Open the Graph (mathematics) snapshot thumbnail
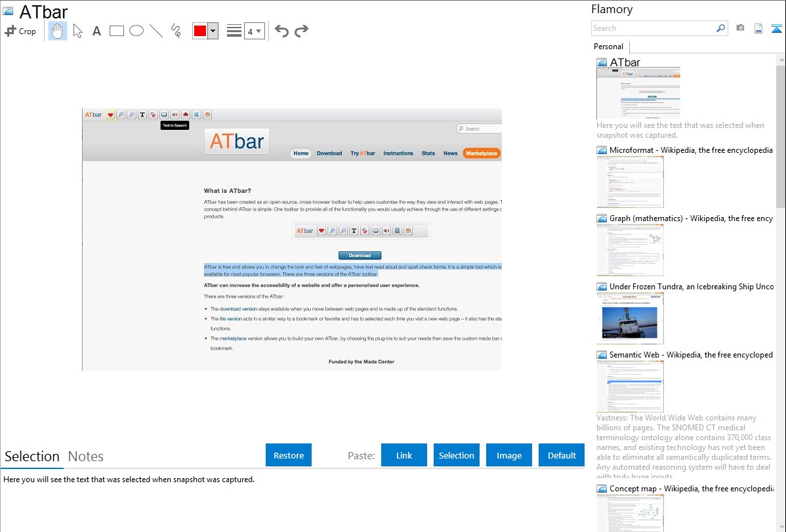Image resolution: width=786 pixels, height=532 pixels. click(630, 250)
